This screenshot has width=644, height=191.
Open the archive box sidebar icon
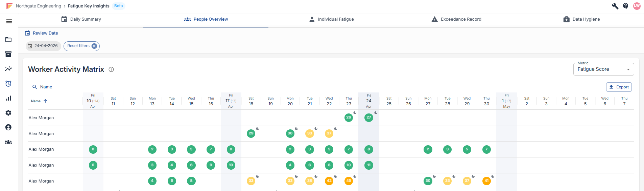(x=8, y=54)
